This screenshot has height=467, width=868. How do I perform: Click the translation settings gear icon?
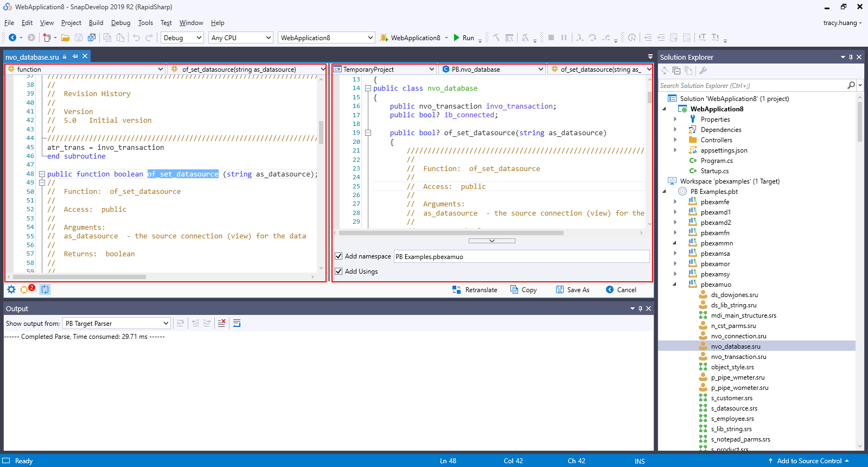point(11,289)
